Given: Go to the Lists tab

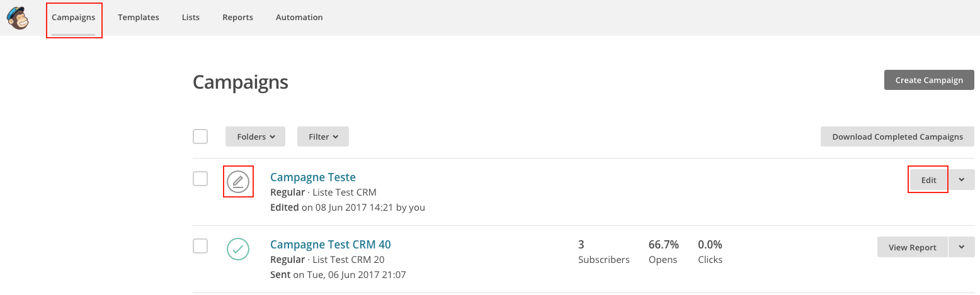Looking at the screenshot, I should click(190, 18).
